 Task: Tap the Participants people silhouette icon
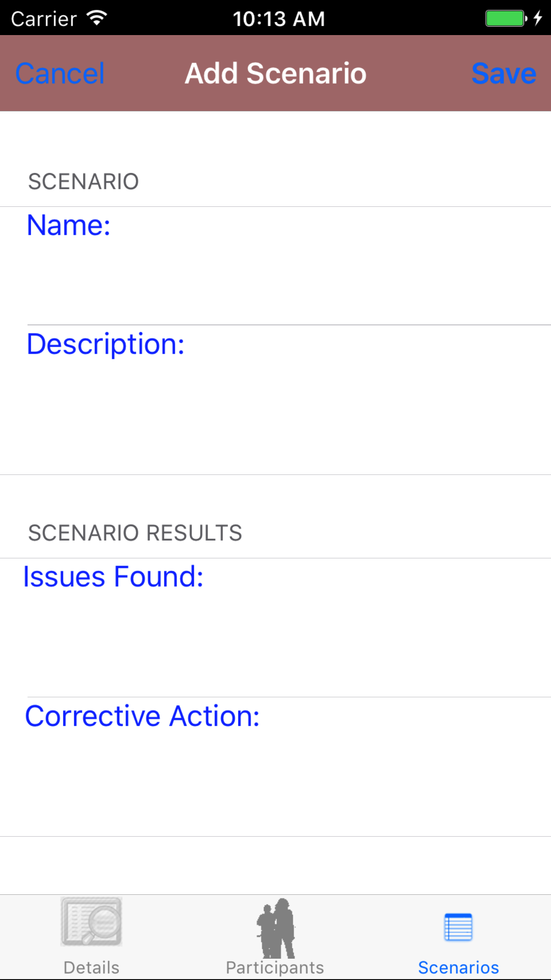tap(275, 928)
